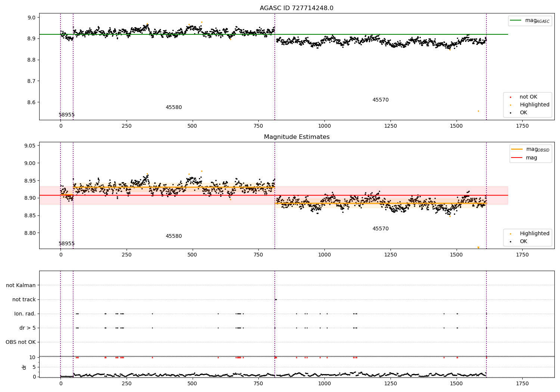
Task: Click the 'mag' legend label in middle plot
Action: (x=532, y=158)
